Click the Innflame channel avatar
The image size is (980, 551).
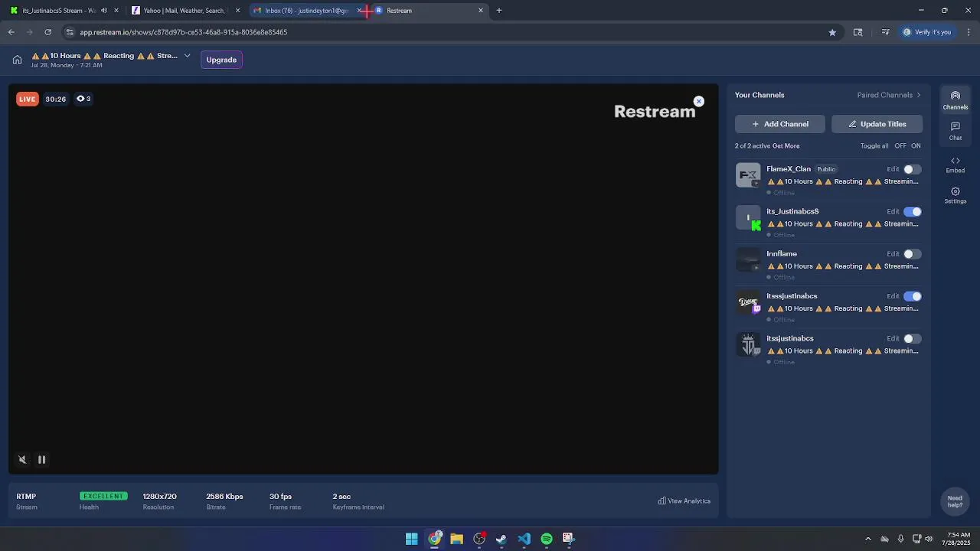pyautogui.click(x=748, y=260)
